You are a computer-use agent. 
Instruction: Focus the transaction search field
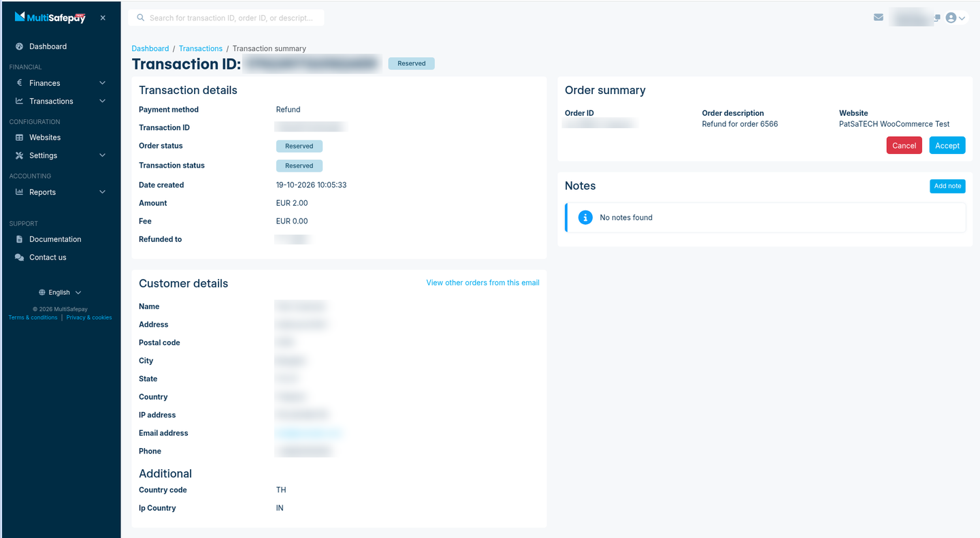pyautogui.click(x=226, y=18)
